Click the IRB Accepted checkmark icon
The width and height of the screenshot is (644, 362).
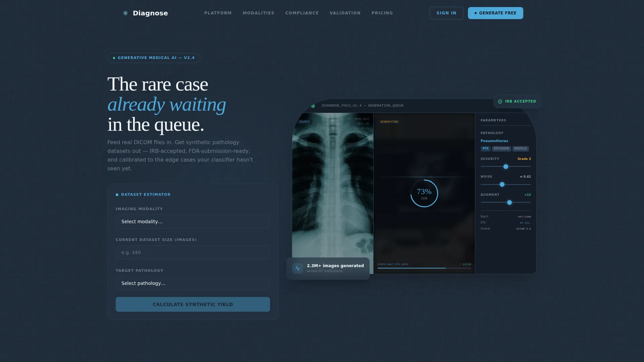click(500, 102)
